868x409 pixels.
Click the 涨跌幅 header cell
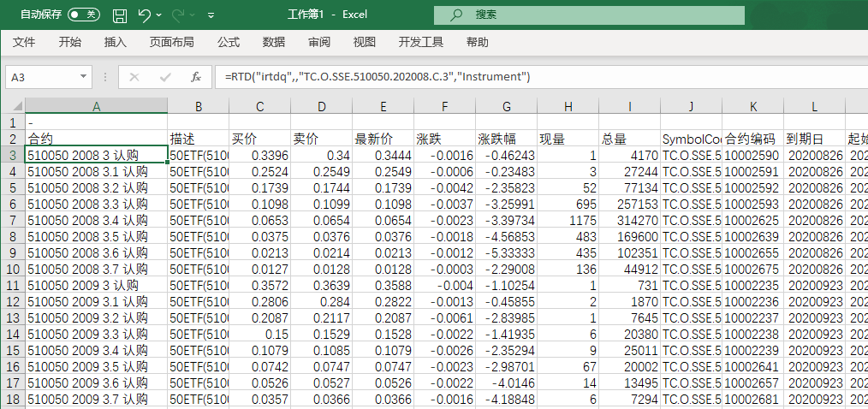(505, 139)
